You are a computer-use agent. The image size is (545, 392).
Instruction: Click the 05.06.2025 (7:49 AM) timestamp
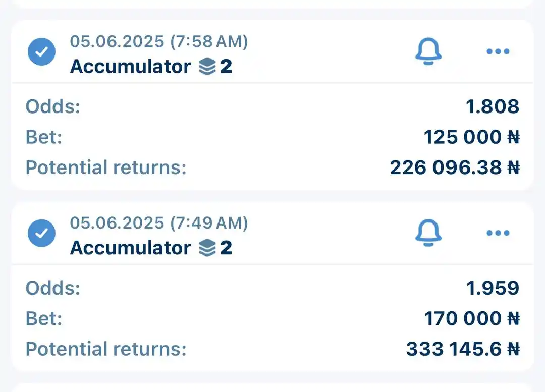coord(158,223)
